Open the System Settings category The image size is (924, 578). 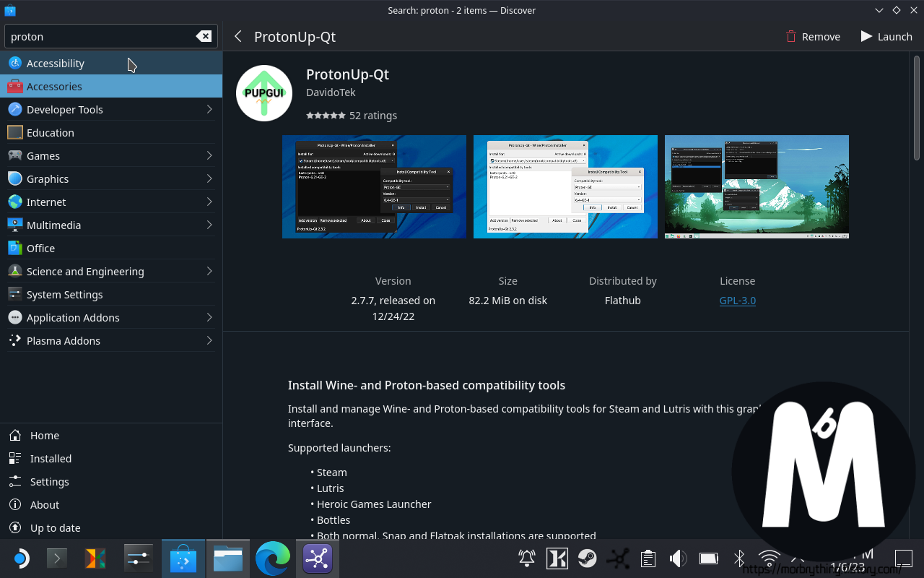click(x=111, y=294)
